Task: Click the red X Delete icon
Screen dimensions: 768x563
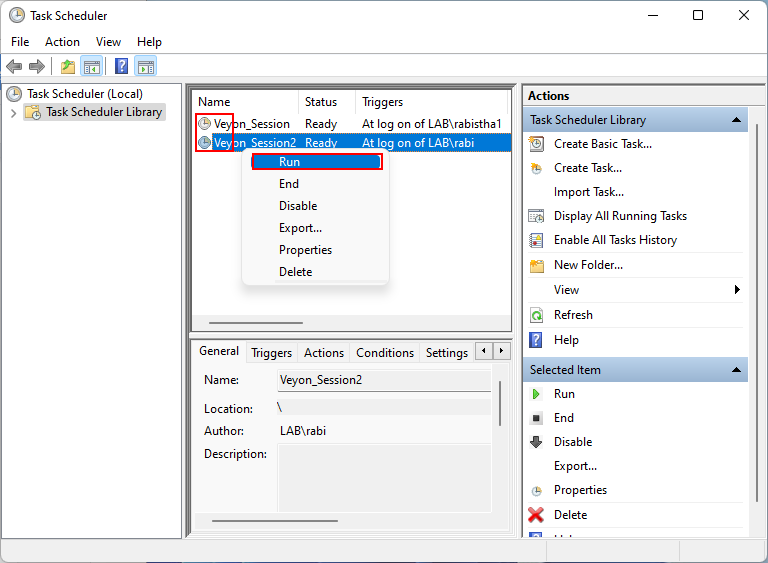Action: click(x=536, y=515)
